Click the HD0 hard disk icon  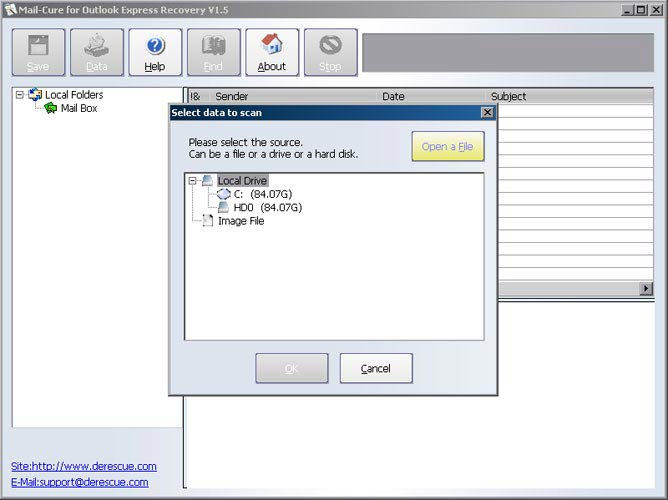pos(223,207)
